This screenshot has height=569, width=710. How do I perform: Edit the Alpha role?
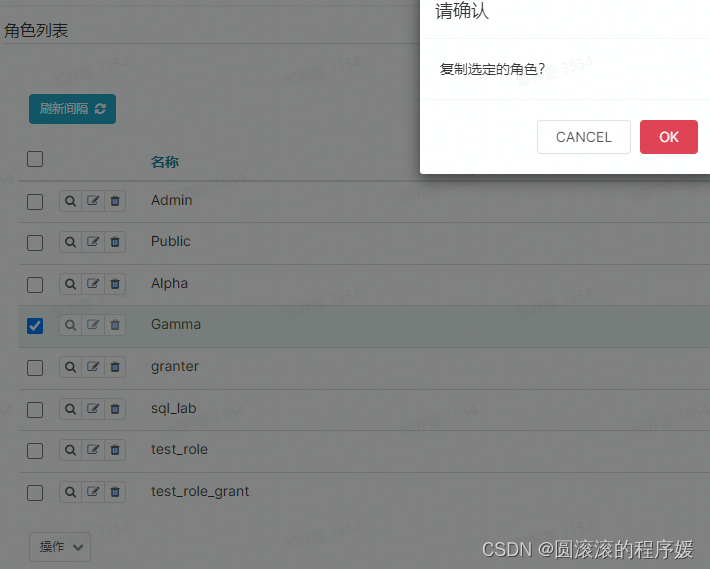pyautogui.click(x=93, y=284)
